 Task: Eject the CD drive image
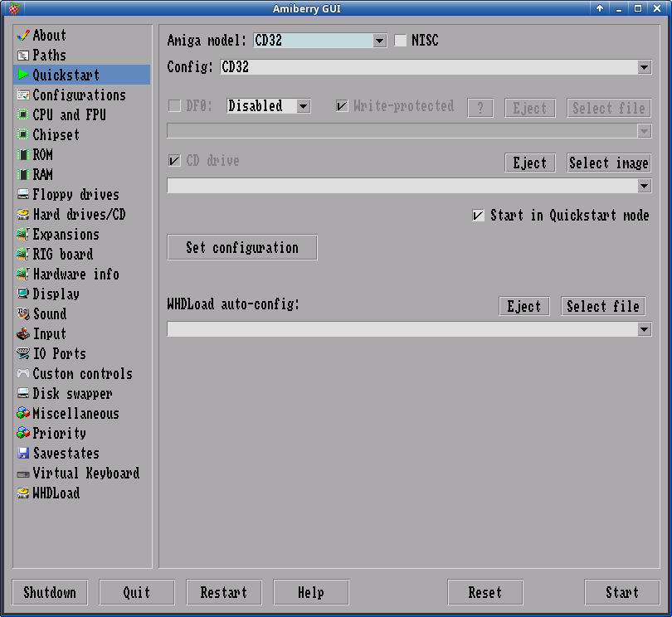pyautogui.click(x=530, y=163)
